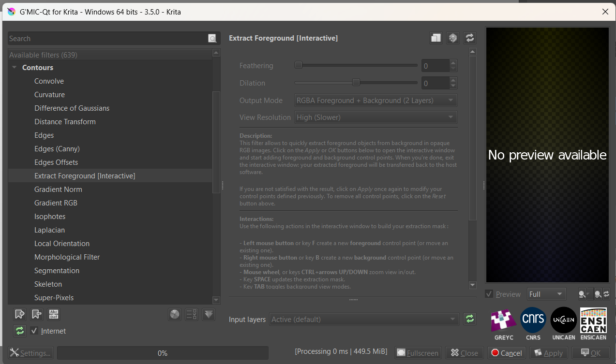This screenshot has width=616, height=364.
Task: Click the dice randomize parameters icon
Action: tap(452, 38)
